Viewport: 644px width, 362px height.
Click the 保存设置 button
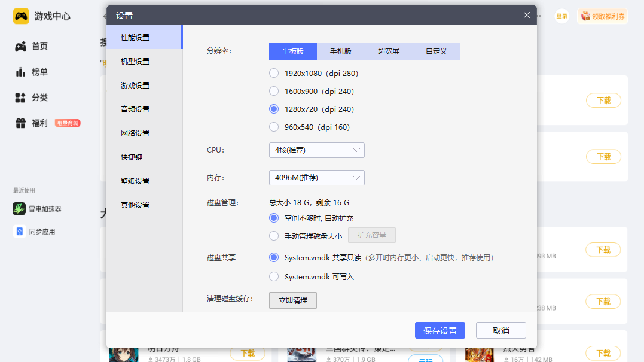tap(439, 331)
